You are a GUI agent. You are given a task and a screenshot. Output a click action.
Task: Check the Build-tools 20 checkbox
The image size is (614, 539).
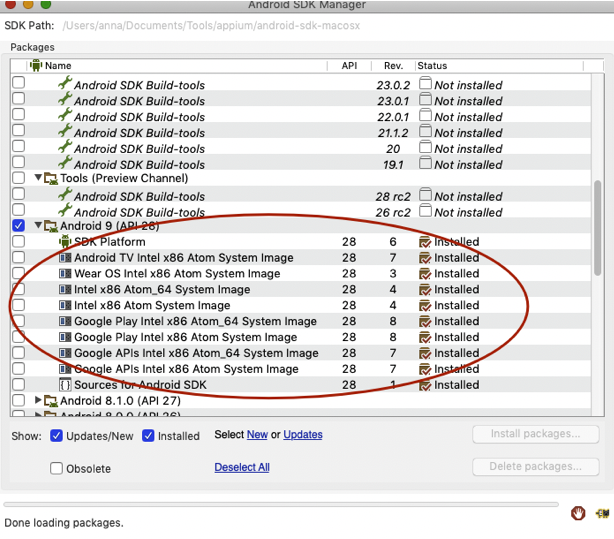(18, 146)
